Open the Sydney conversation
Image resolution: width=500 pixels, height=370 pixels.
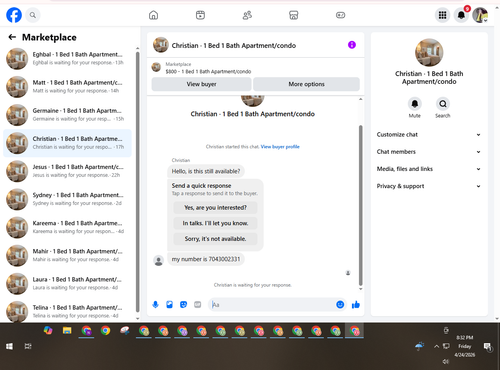click(x=67, y=199)
